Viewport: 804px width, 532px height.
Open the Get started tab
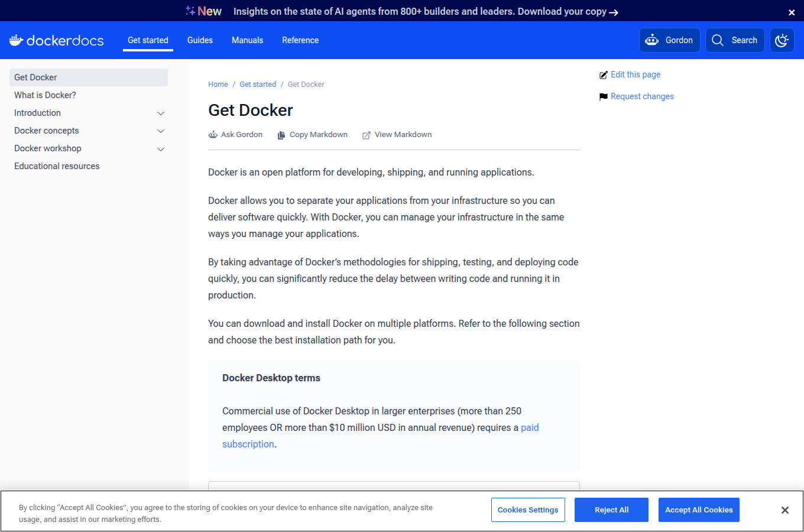pos(148,40)
